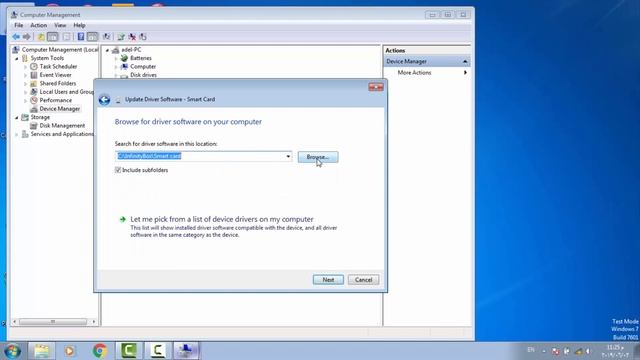Click the EN language indicator in tray
640x360 pixels.
pos(531,350)
